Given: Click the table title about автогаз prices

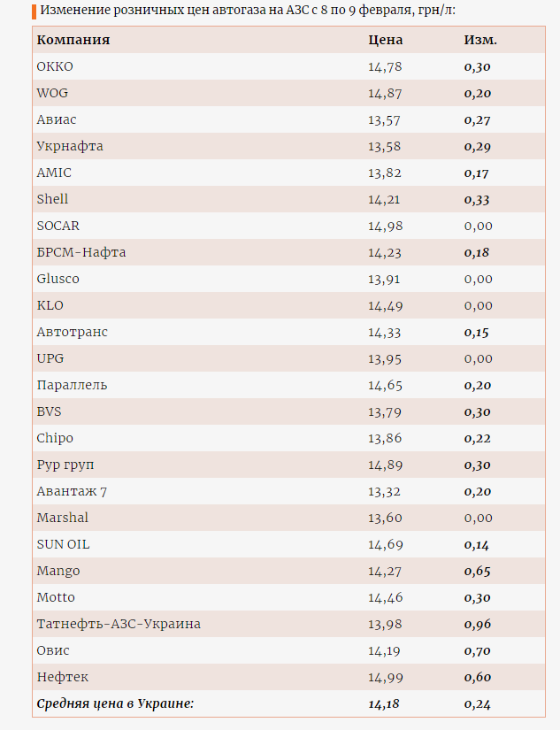Looking at the screenshot, I should [248, 11].
